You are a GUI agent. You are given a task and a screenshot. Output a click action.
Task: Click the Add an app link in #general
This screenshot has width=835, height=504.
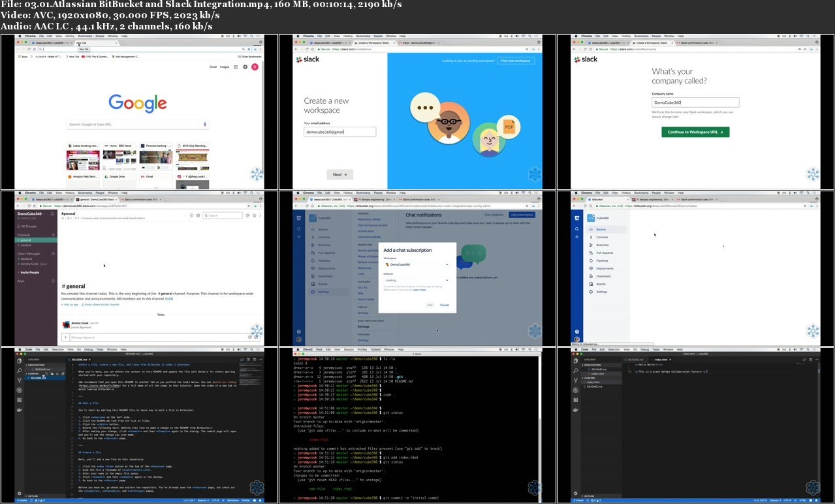(x=70, y=304)
